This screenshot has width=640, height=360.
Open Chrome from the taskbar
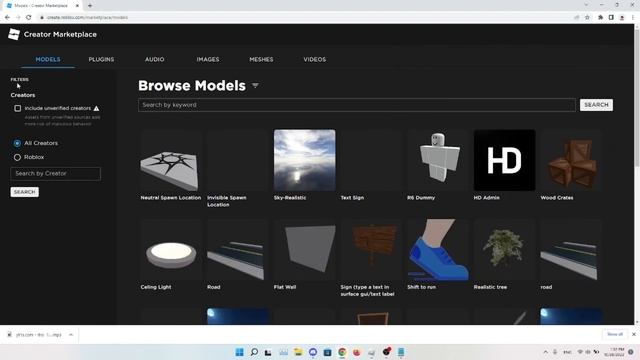342,352
